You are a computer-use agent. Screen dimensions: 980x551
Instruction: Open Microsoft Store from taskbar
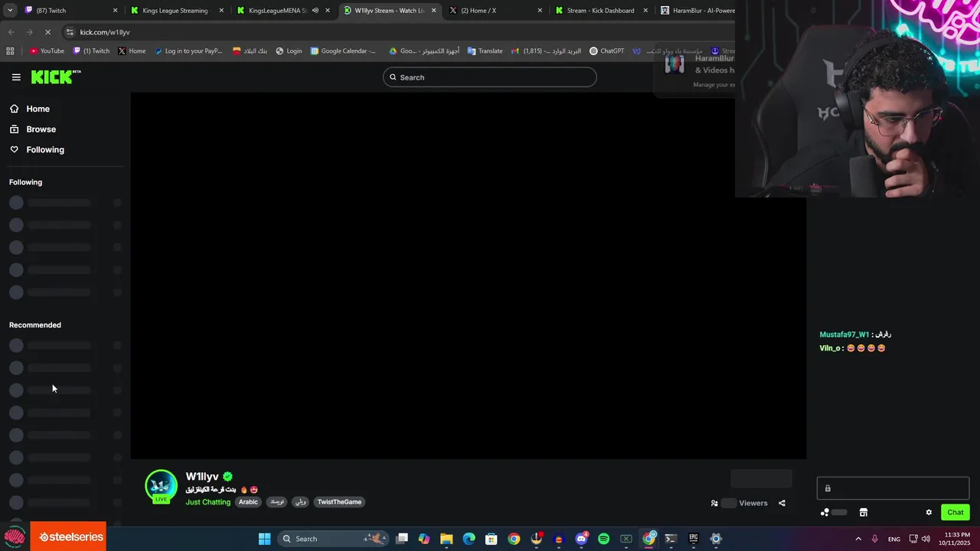492,539
